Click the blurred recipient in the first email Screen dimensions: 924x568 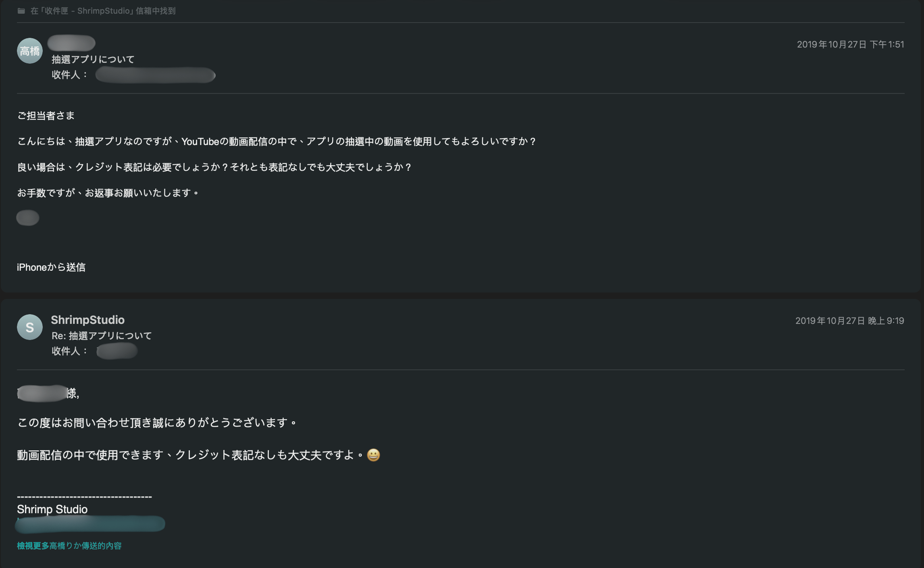click(155, 75)
